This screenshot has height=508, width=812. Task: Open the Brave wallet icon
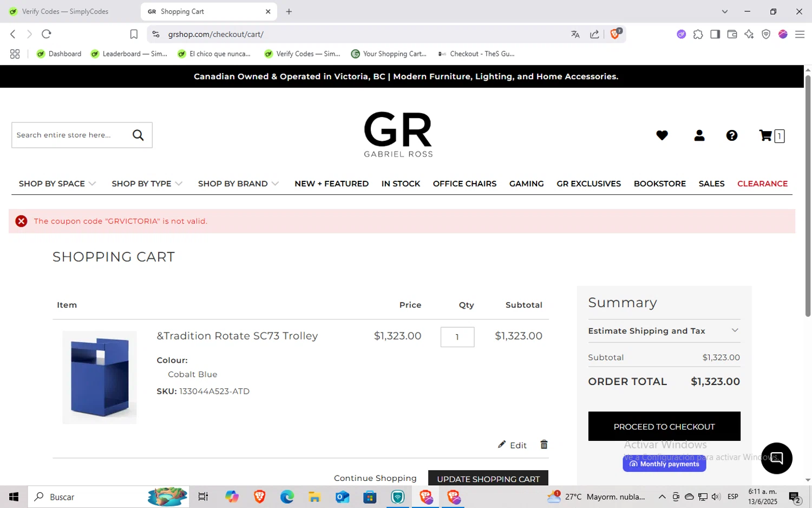coord(732,34)
